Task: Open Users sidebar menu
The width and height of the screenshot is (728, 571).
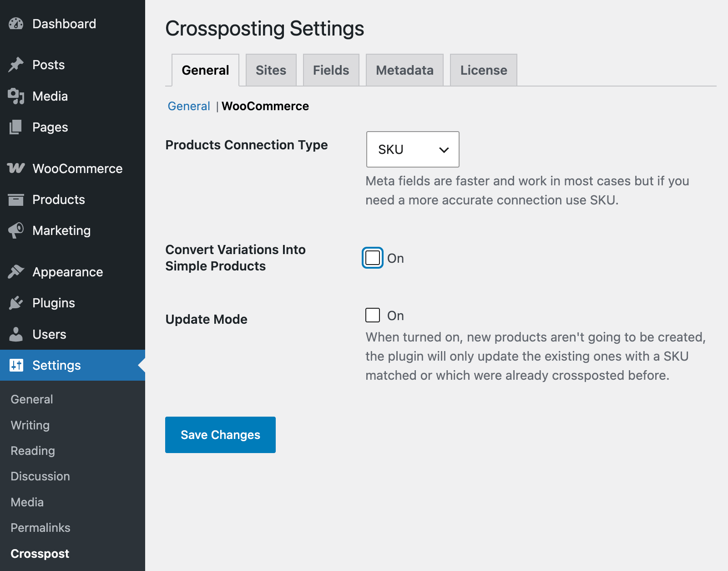Action: [72, 334]
